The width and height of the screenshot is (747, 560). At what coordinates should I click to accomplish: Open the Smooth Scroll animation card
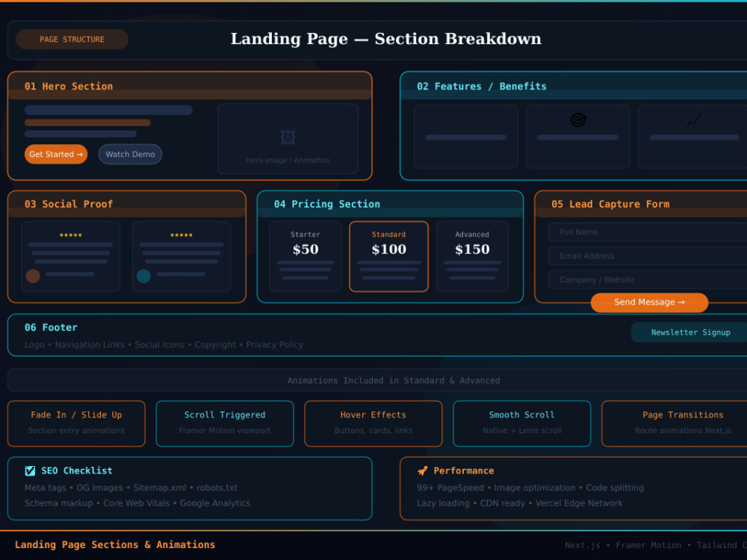[x=521, y=424]
